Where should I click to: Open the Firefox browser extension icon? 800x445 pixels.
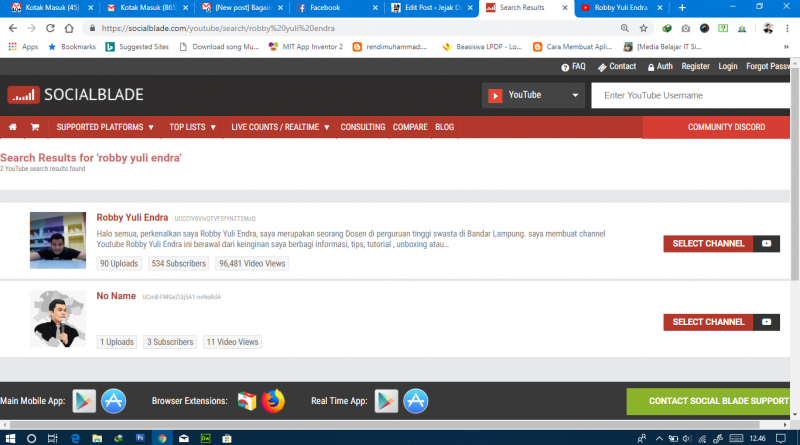[273, 401]
